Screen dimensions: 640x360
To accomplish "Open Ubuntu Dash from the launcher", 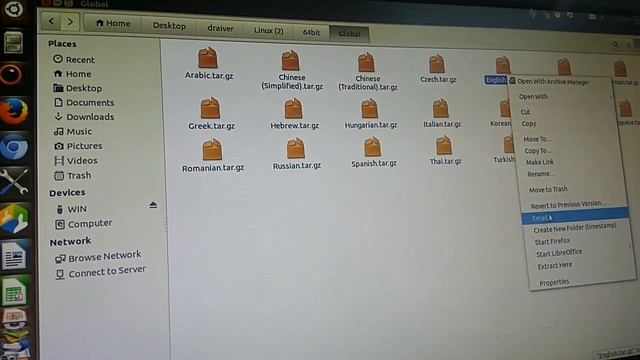I will coord(13,9).
